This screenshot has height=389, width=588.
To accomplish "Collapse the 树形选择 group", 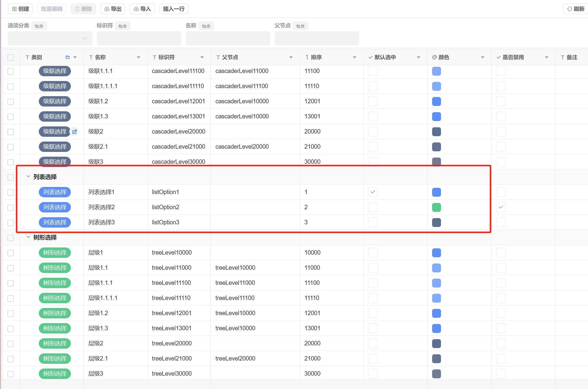I will (28, 237).
